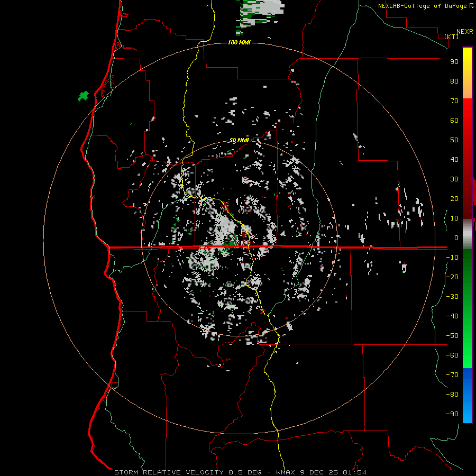The height and width of the screenshot is (476, 476).
Task: Click the 0 value on velocity scale
Action: 456,238
